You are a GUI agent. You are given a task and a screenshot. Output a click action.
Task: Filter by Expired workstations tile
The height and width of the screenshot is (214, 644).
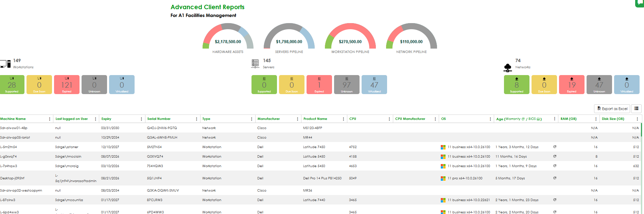point(67,85)
